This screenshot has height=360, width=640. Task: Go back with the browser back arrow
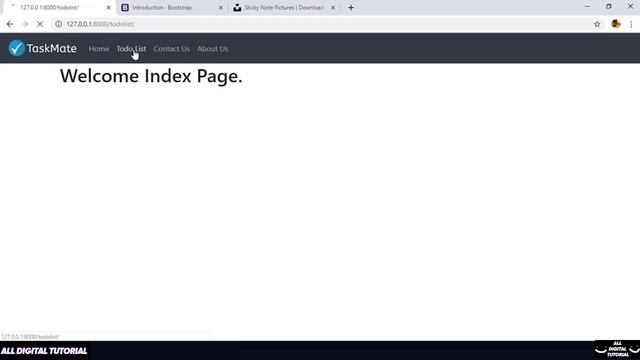click(x=10, y=24)
